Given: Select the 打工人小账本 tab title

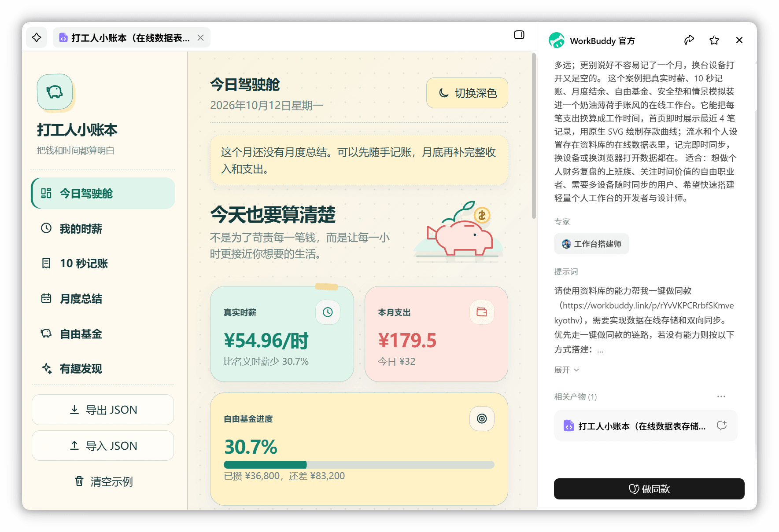Looking at the screenshot, I should tap(131, 38).
